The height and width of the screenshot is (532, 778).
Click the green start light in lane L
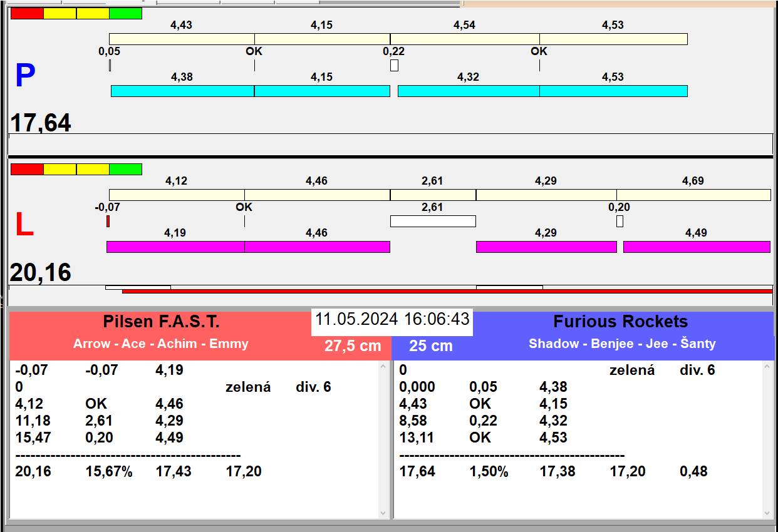(x=125, y=169)
